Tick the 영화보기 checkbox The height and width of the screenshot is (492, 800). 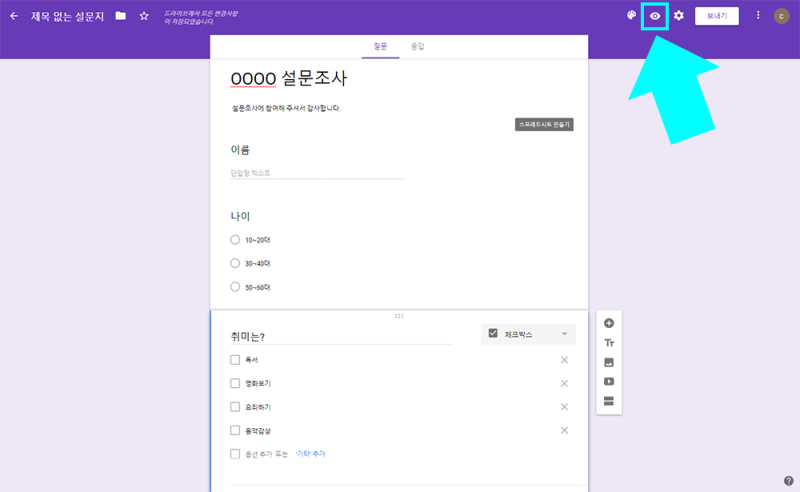[235, 383]
